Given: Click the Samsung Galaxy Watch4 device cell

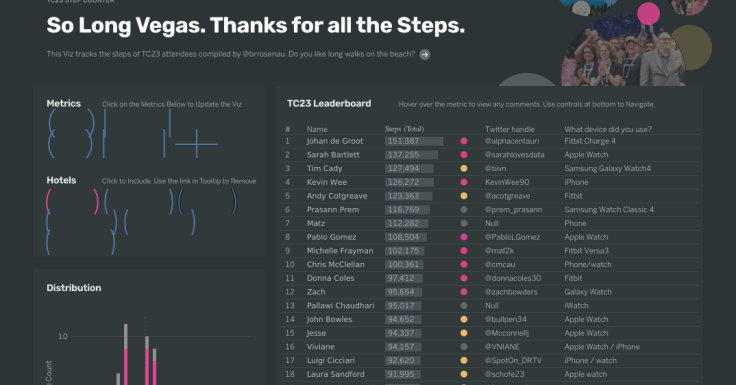Looking at the screenshot, I should click(607, 168).
